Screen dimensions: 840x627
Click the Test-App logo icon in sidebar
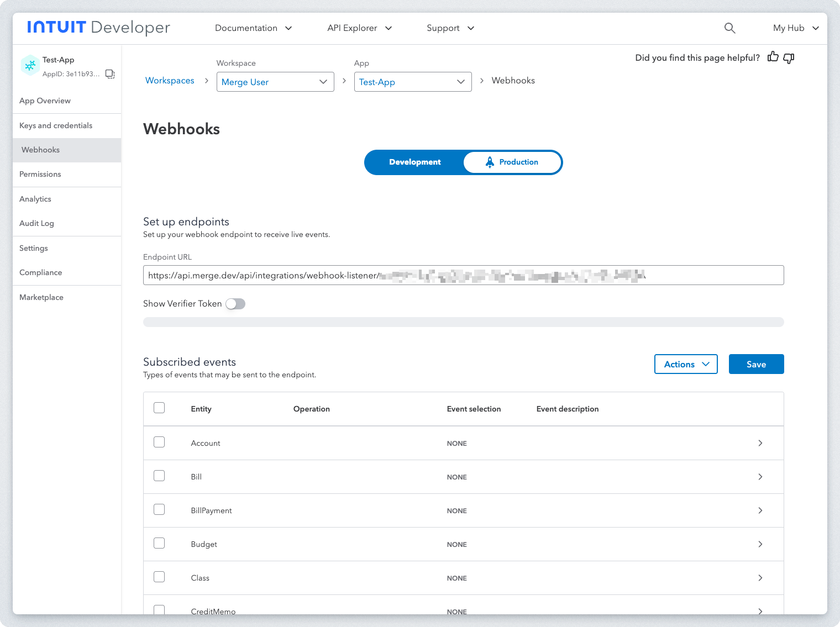click(x=30, y=65)
